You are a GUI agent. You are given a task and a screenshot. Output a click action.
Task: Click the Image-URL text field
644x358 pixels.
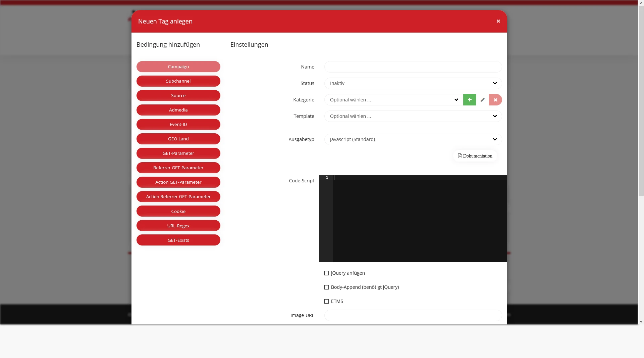tap(413, 315)
